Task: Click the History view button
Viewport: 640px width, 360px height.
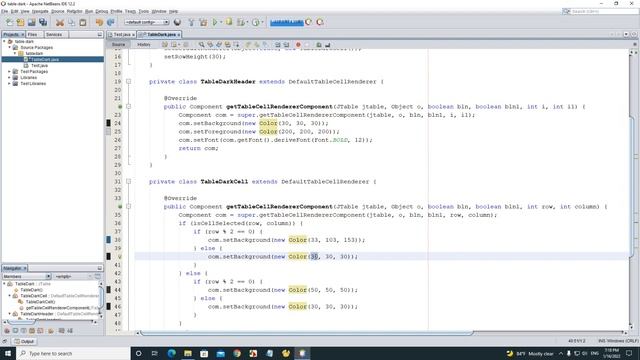Action: (144, 44)
